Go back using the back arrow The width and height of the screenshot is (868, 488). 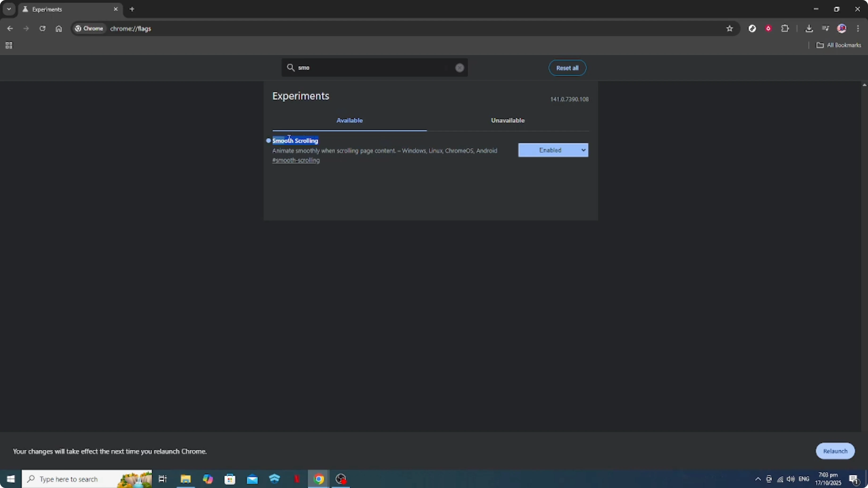click(10, 29)
